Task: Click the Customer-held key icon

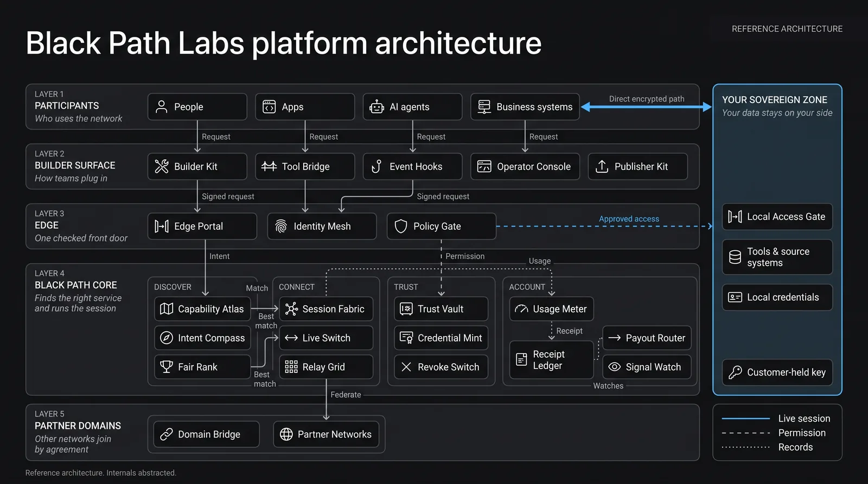Action: pos(735,372)
